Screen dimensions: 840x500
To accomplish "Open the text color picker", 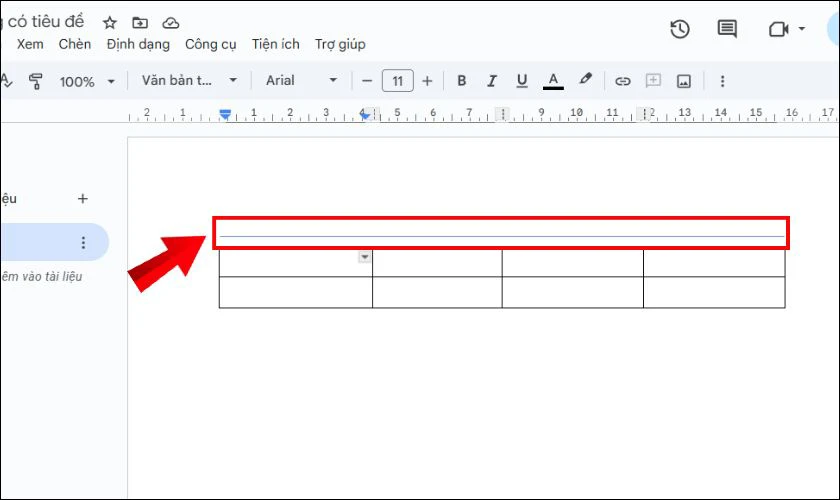I will coord(553,81).
